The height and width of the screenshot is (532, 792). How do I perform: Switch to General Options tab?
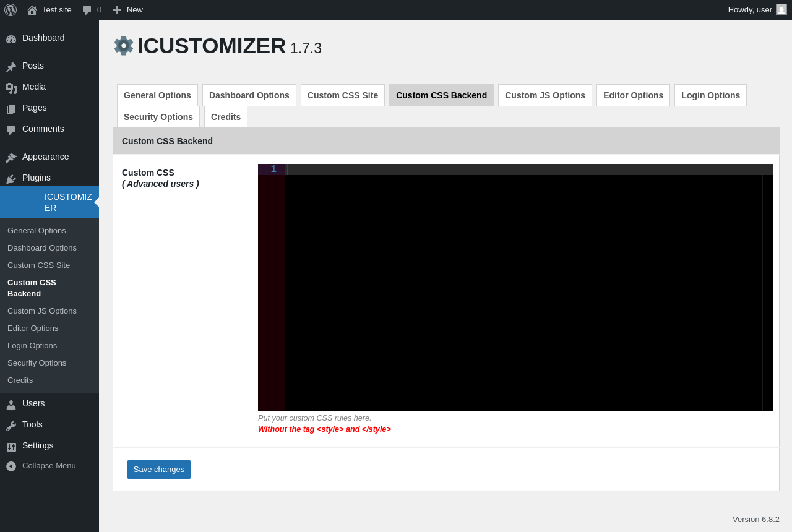(157, 95)
